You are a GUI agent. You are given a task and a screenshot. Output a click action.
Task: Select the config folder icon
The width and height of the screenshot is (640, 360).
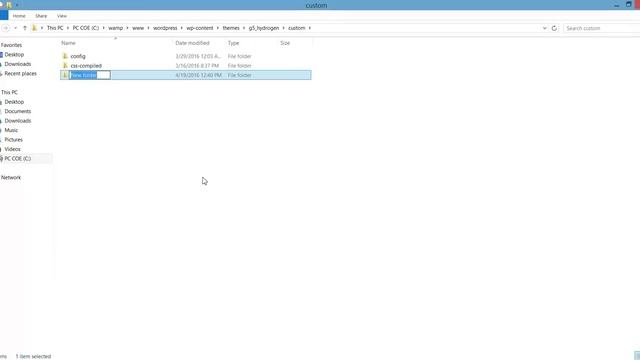tap(65, 56)
